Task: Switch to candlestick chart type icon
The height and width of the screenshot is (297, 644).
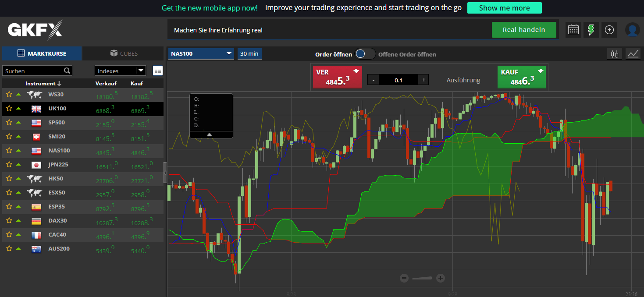Action: tap(615, 54)
